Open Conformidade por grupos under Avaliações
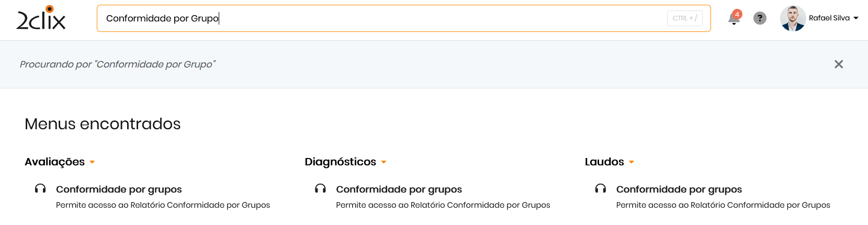This screenshot has width=868, height=225. [119, 189]
